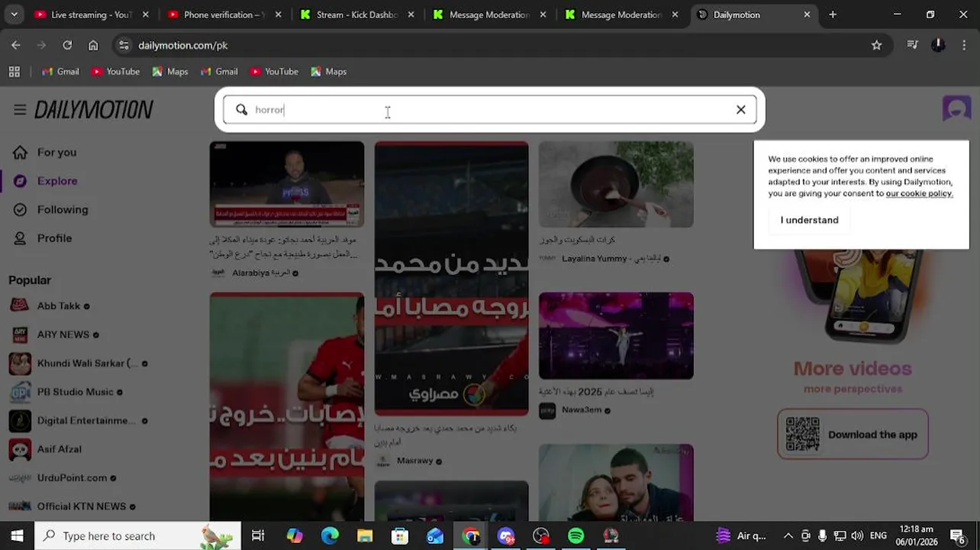Open first Gmail bookmark
980x550 pixels.
click(x=60, y=72)
